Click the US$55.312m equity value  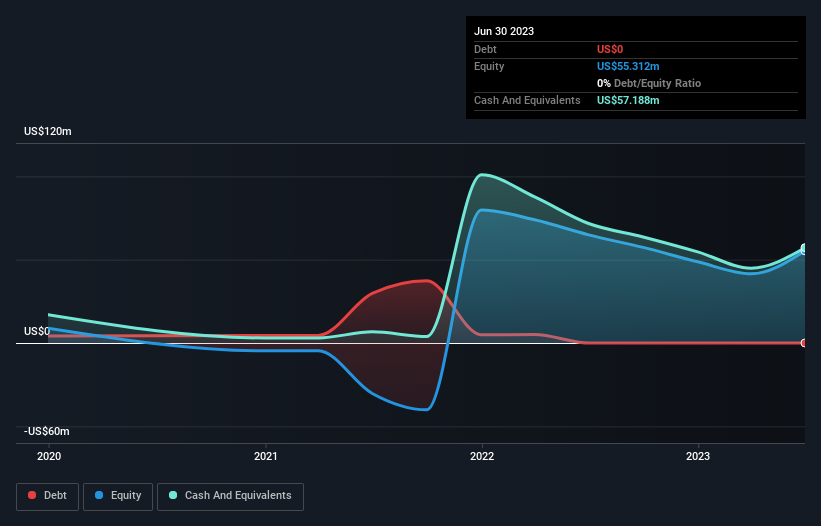628,66
